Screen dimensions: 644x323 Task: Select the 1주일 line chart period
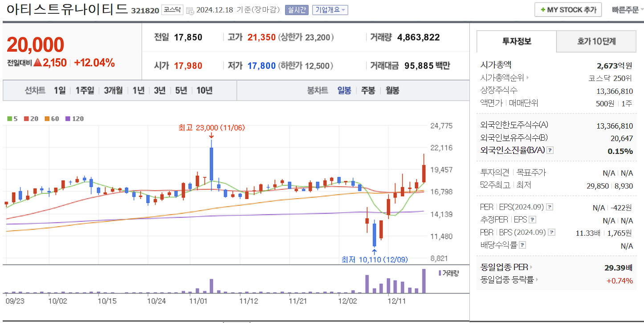point(85,90)
